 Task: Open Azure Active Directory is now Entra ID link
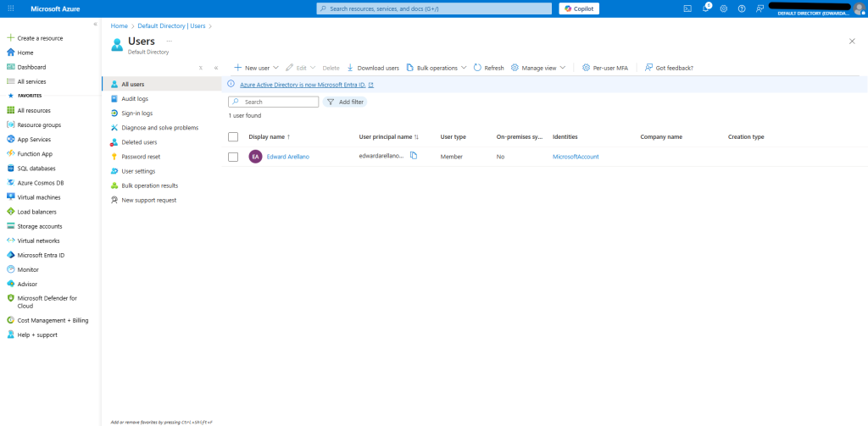click(x=307, y=85)
